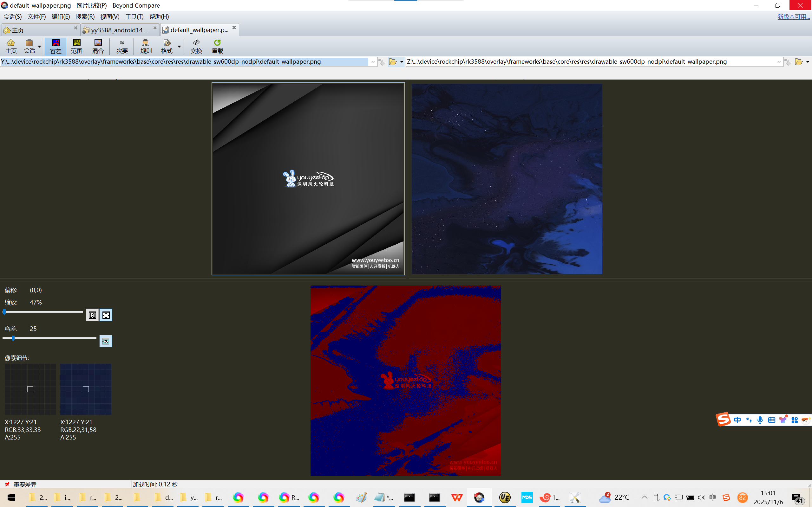812x507 pixels.
Task: Expand the 会话 (Session) toolbar dropdown arrow
Action: (40, 46)
